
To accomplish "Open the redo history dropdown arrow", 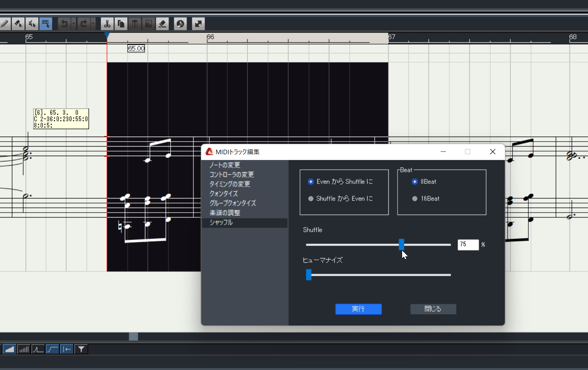I will tap(93, 24).
